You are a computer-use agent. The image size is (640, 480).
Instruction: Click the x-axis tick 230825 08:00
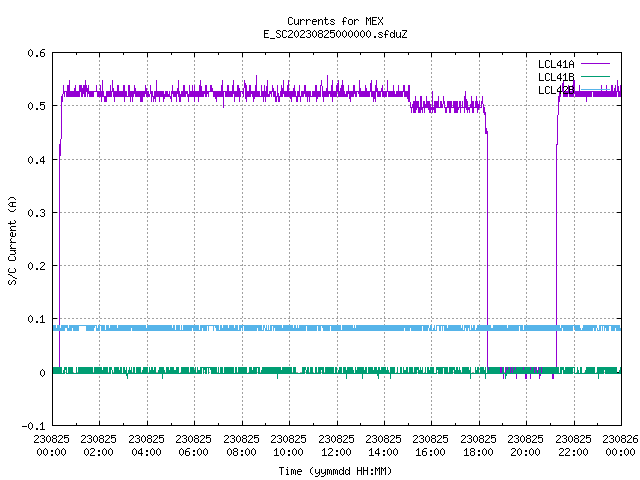coord(242,445)
